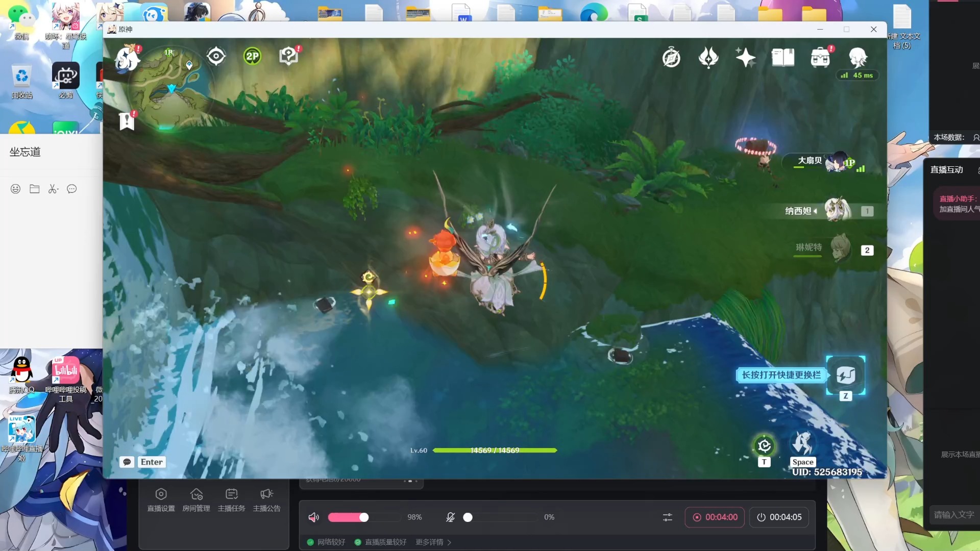Click the 本场数据 label

point(948,137)
